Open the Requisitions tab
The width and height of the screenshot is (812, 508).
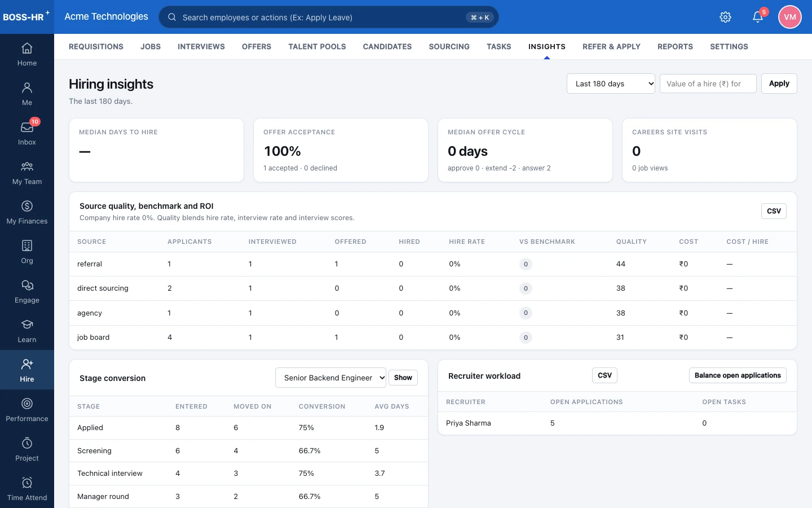[x=96, y=47]
